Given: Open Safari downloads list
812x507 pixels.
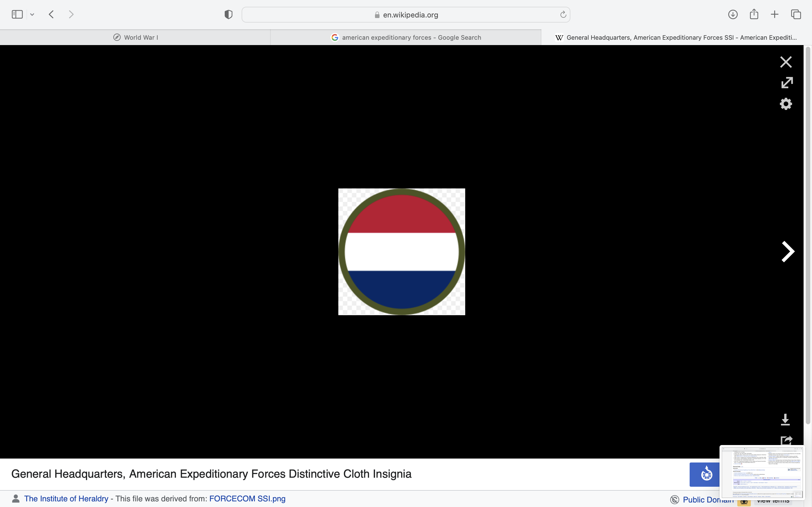Looking at the screenshot, I should [733, 14].
